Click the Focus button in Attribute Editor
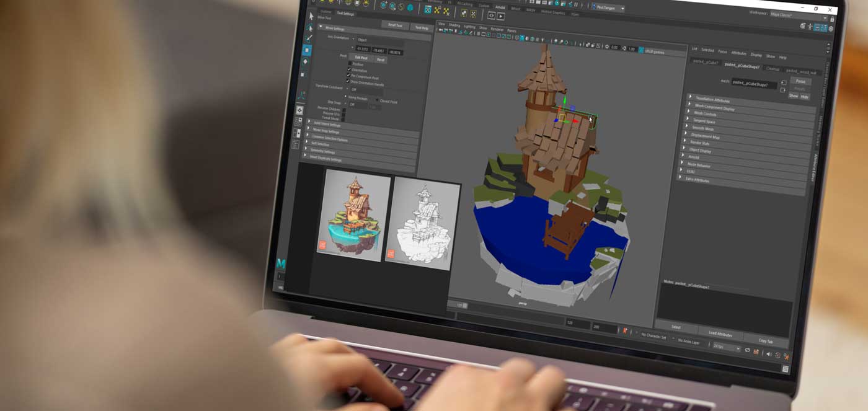This screenshot has width=868, height=411. (800, 81)
